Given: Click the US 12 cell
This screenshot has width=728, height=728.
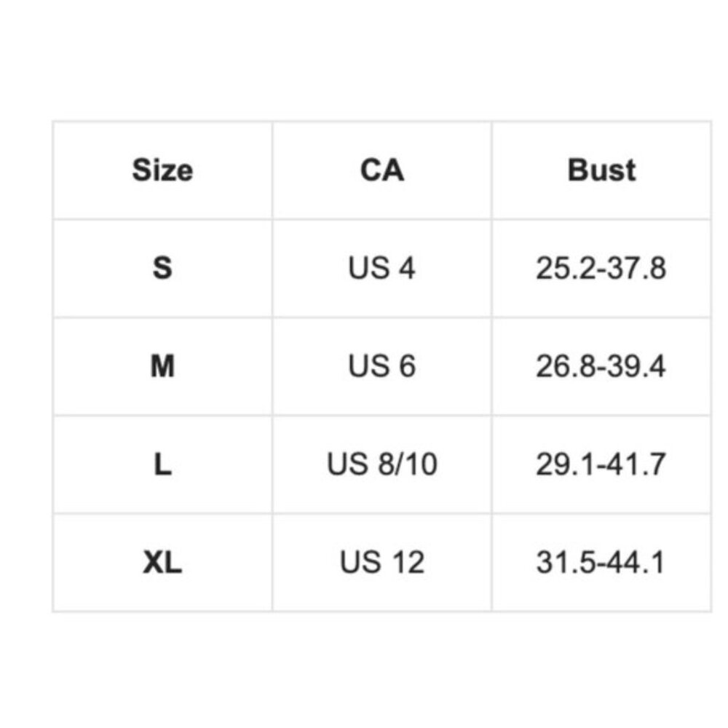Looking at the screenshot, I should pos(381,563).
